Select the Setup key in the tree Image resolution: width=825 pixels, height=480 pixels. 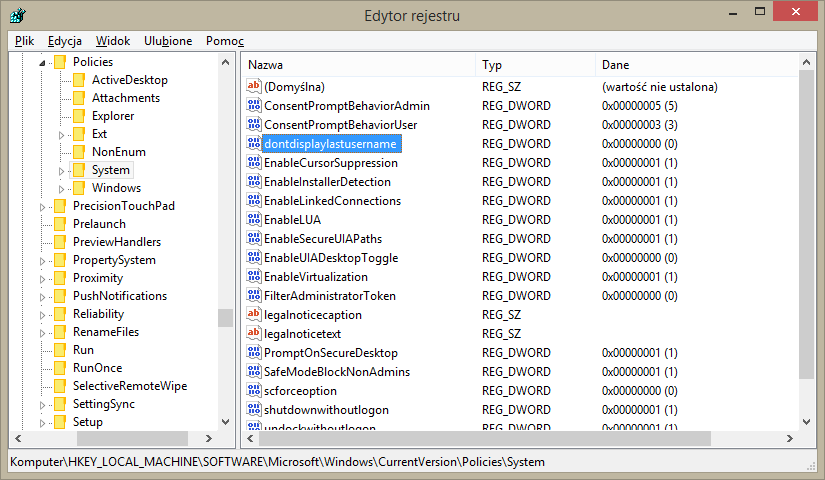coord(87,422)
